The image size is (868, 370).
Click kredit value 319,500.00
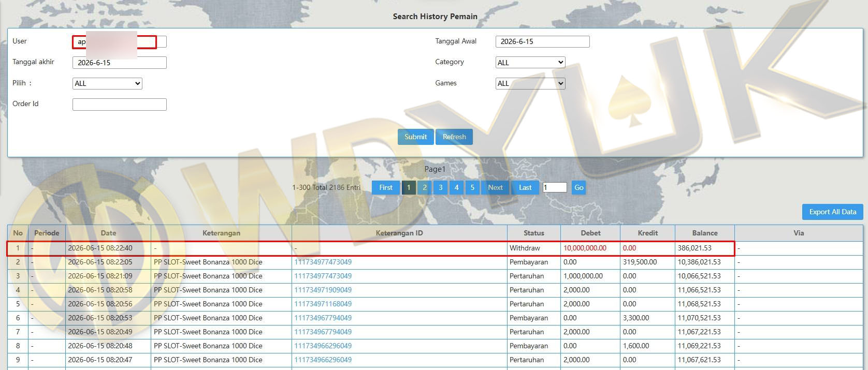pyautogui.click(x=640, y=262)
